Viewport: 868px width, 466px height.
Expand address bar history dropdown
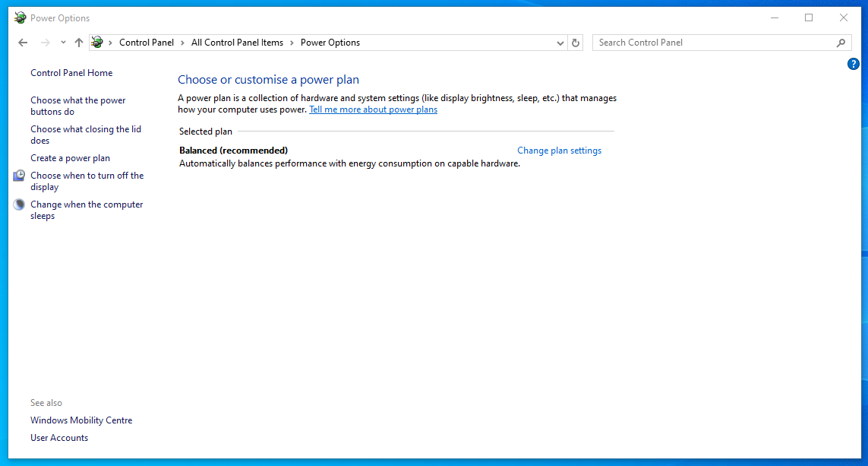point(560,43)
